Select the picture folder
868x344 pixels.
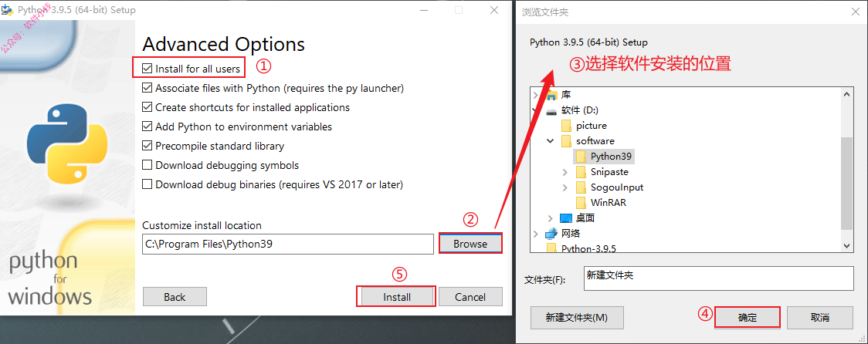pos(592,126)
